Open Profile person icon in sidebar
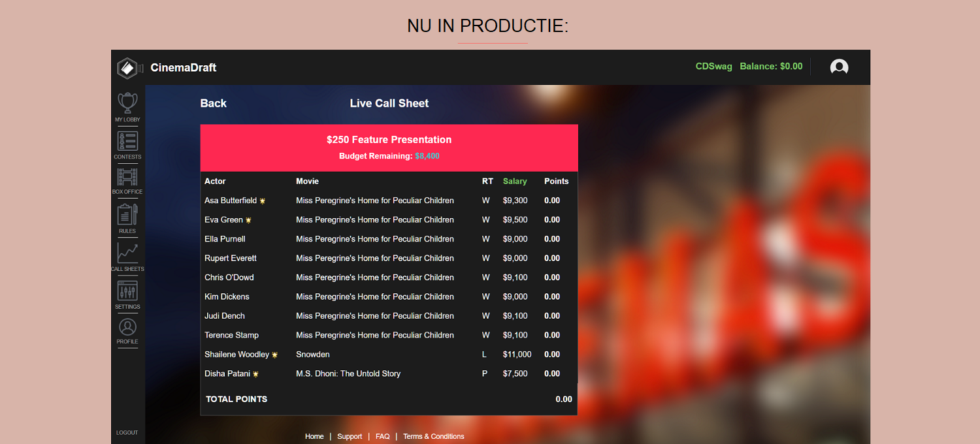This screenshot has width=980, height=444. [x=127, y=327]
